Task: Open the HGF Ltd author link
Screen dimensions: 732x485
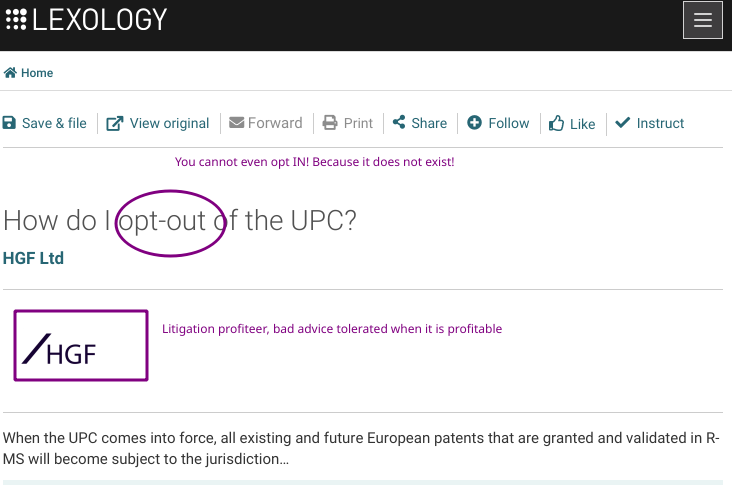Action: [33, 258]
